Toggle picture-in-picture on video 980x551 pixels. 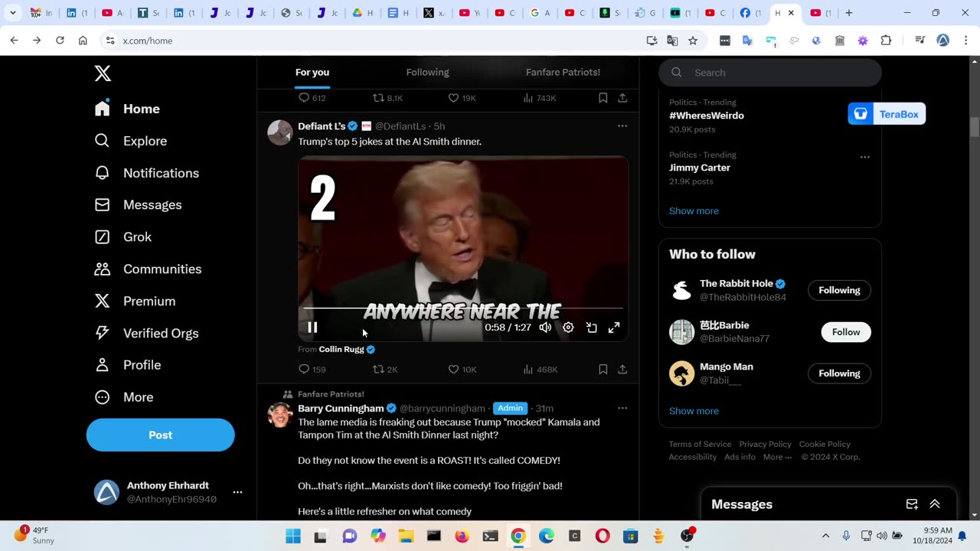[x=592, y=328]
